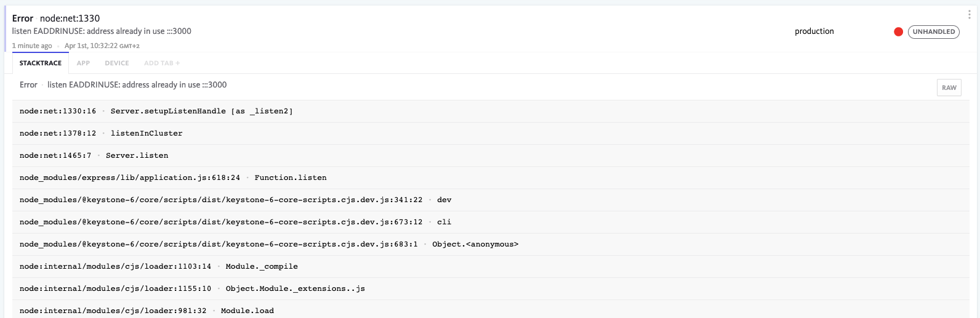Expand the Function.listen express frame
980x318 pixels.
pos(491,177)
